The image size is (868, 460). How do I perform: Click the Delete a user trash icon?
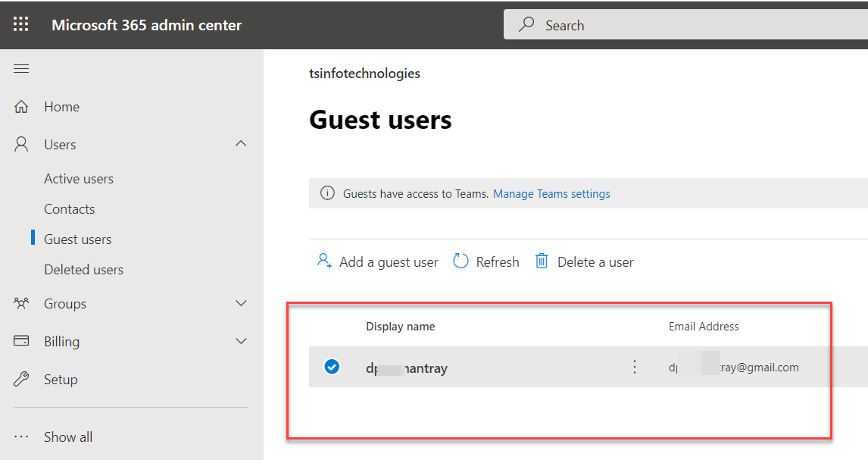(542, 261)
